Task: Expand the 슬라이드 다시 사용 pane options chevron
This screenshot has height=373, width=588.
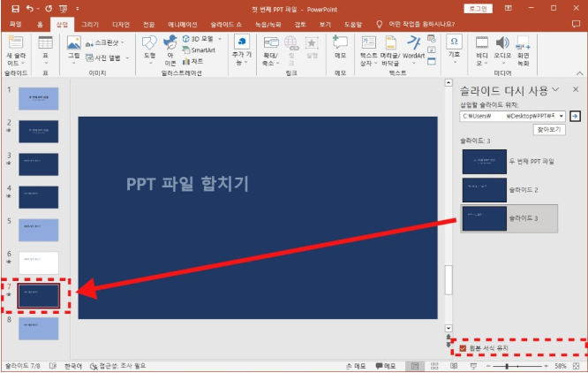Action: tap(555, 89)
